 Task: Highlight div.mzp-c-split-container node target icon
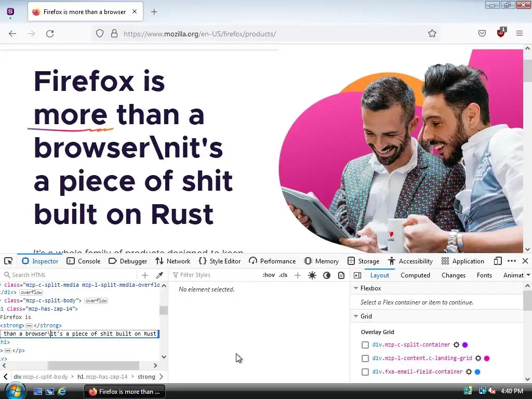click(x=456, y=345)
